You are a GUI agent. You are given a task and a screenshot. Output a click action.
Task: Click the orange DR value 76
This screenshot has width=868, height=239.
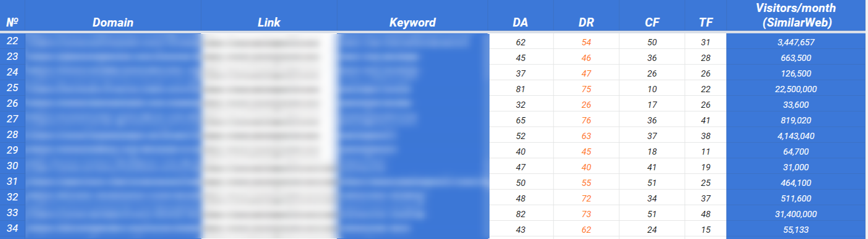coord(586,120)
